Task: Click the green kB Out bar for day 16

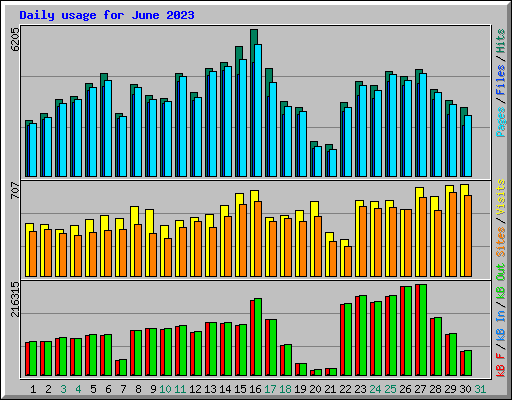Action: pyautogui.click(x=258, y=337)
